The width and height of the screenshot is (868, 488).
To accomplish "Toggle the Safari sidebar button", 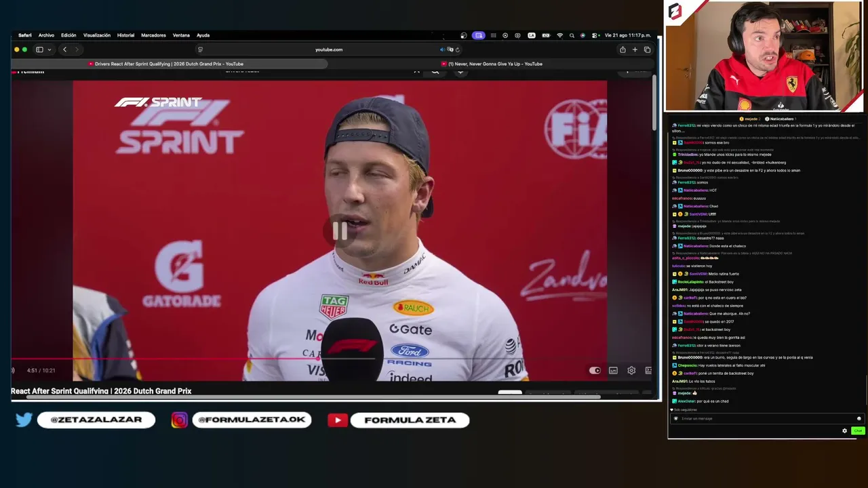I will [39, 49].
